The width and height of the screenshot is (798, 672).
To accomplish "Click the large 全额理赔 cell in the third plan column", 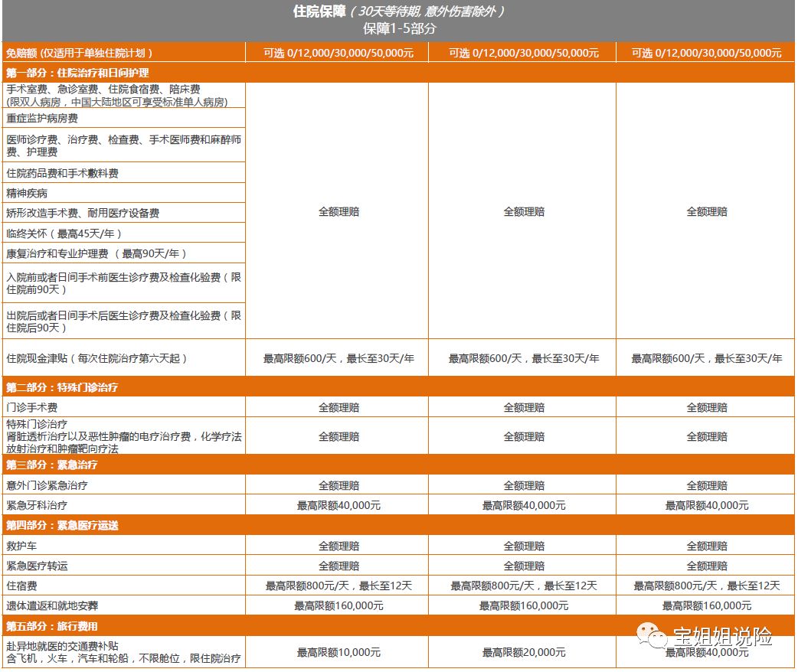I will (x=706, y=211).
